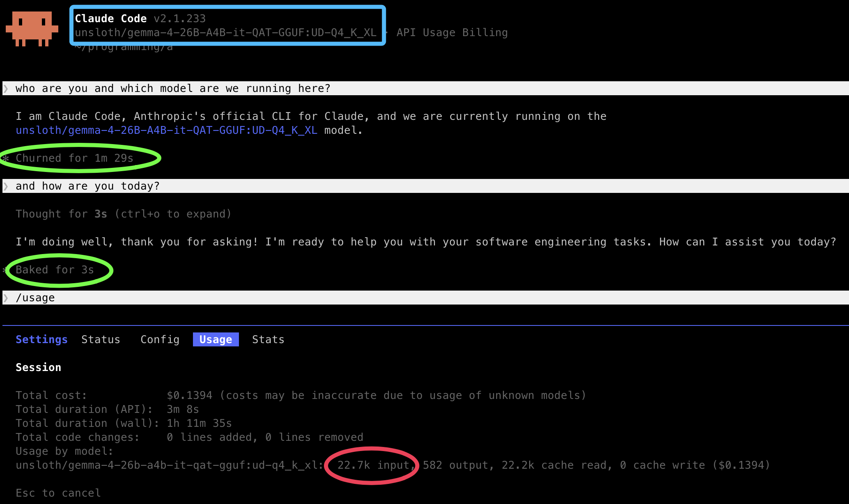Click the asterisk icon before 'Churned for'
This screenshot has height=504, width=849.
(x=6, y=158)
